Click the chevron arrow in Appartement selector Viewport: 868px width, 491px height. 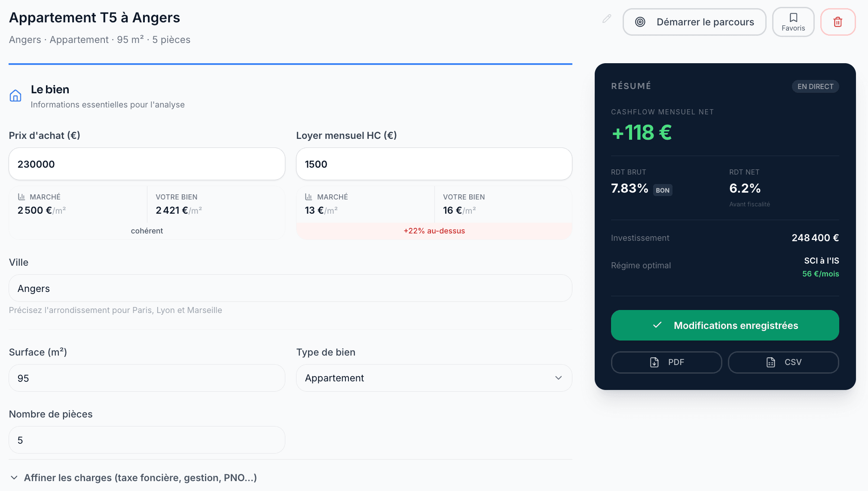click(x=558, y=378)
